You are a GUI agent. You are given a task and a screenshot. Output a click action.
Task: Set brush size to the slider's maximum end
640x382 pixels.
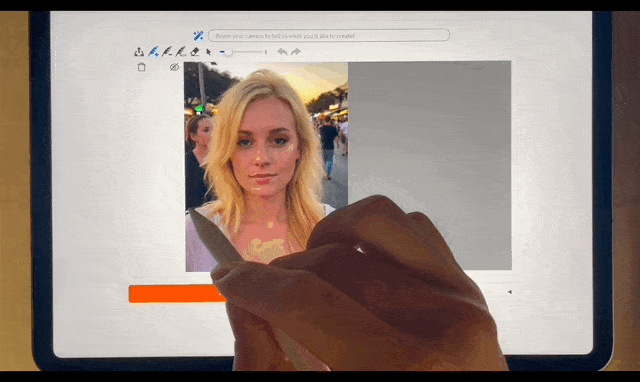click(x=266, y=52)
